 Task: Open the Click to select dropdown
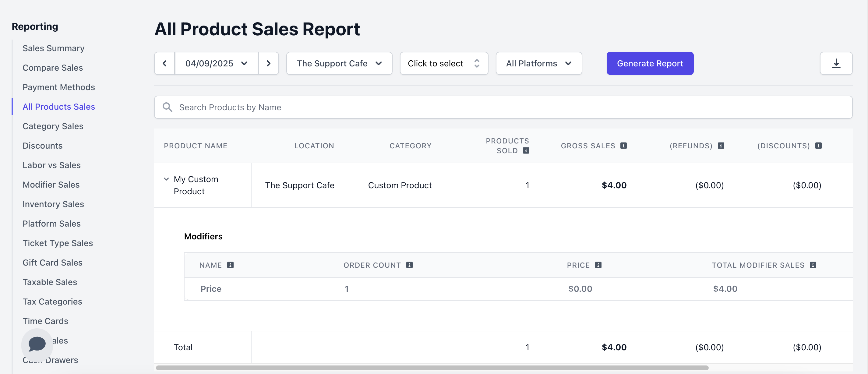443,63
